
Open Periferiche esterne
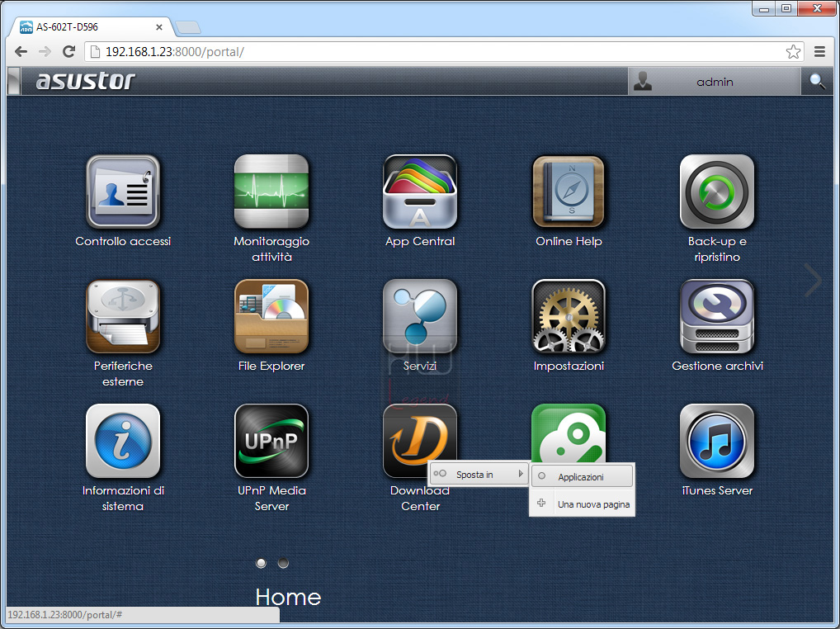tap(123, 316)
